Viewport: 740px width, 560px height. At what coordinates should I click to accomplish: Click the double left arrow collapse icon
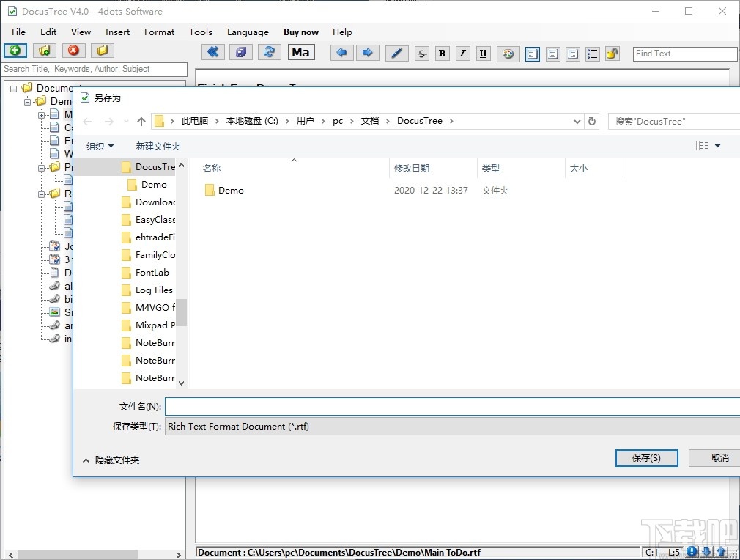213,53
